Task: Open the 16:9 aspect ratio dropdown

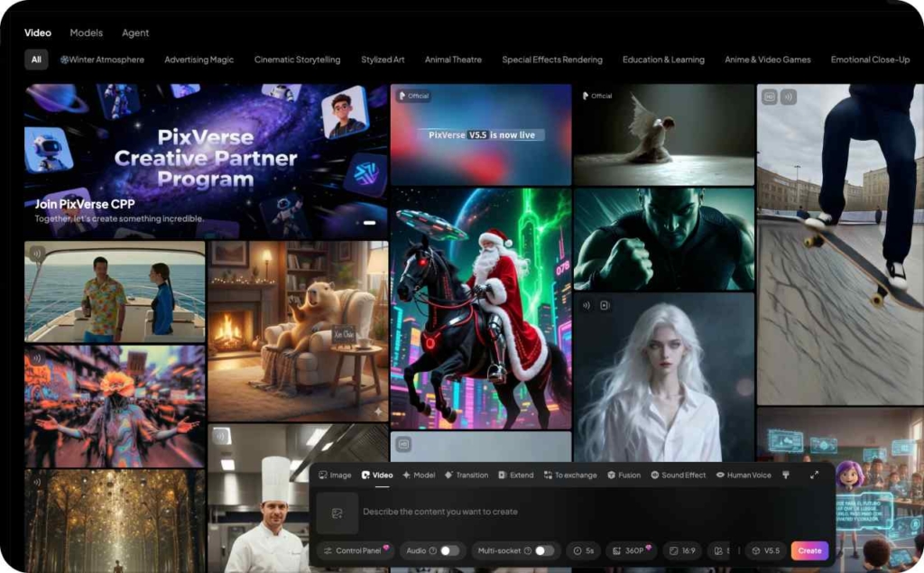Action: (683, 551)
